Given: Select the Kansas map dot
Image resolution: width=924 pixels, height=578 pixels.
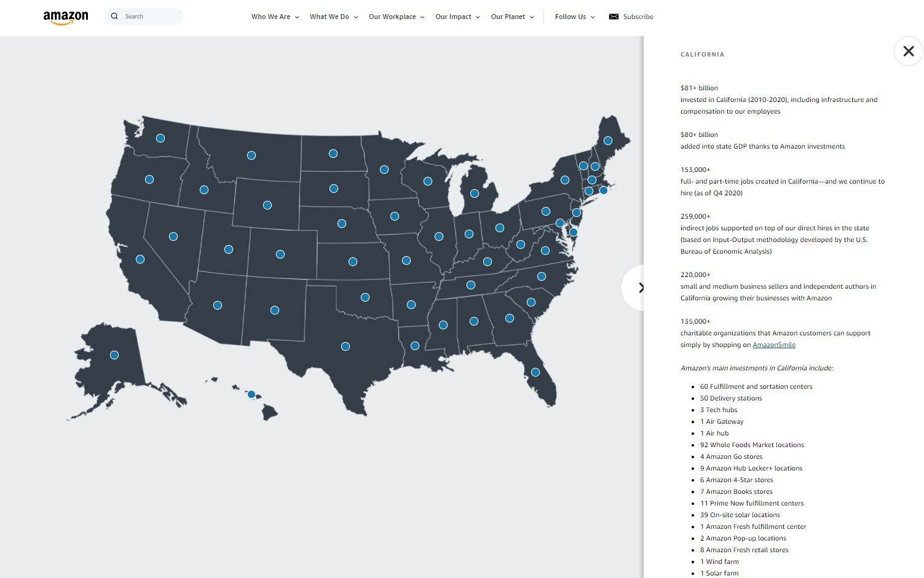Looking at the screenshot, I should click(x=353, y=262).
